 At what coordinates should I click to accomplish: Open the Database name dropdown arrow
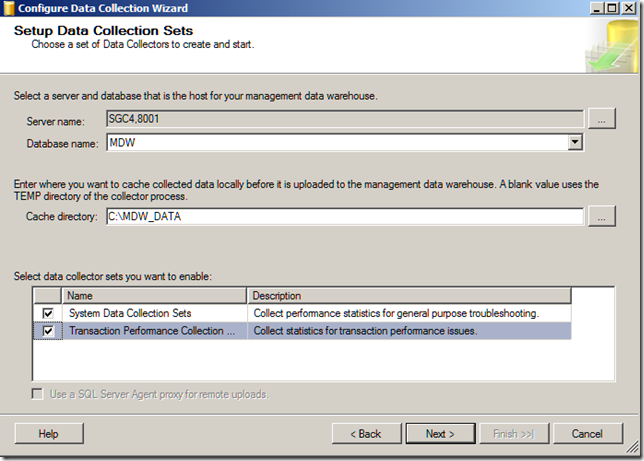click(575, 143)
